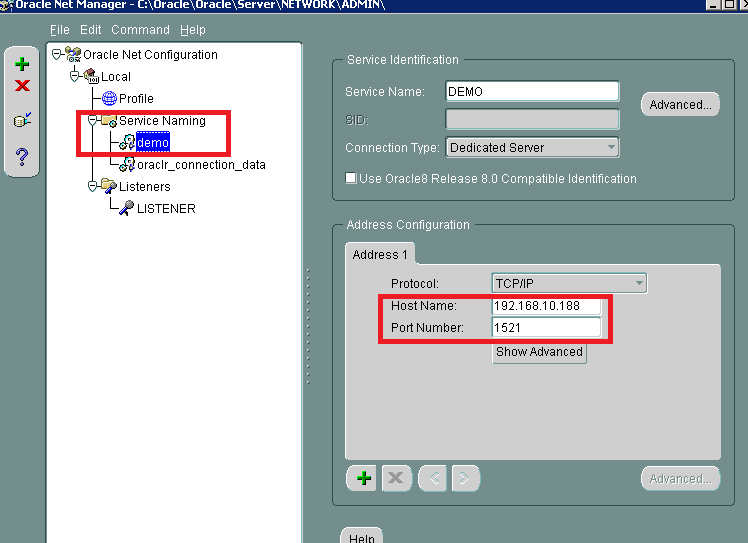This screenshot has height=543, width=748.
Task: Click the Profile globe icon
Action: pyautogui.click(x=109, y=98)
